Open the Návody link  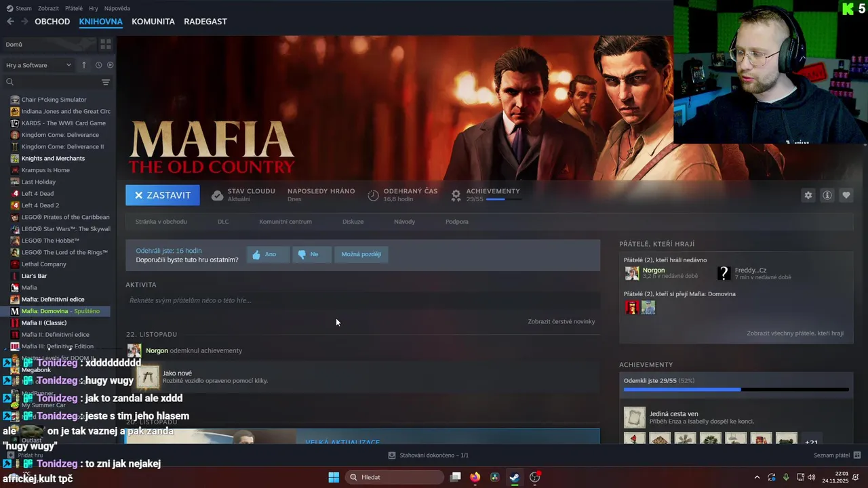404,222
